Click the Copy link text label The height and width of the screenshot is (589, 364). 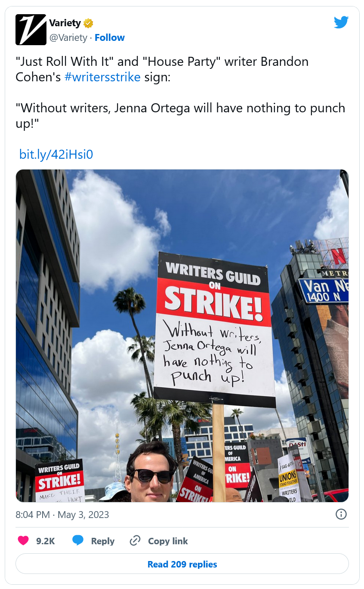[x=168, y=541]
